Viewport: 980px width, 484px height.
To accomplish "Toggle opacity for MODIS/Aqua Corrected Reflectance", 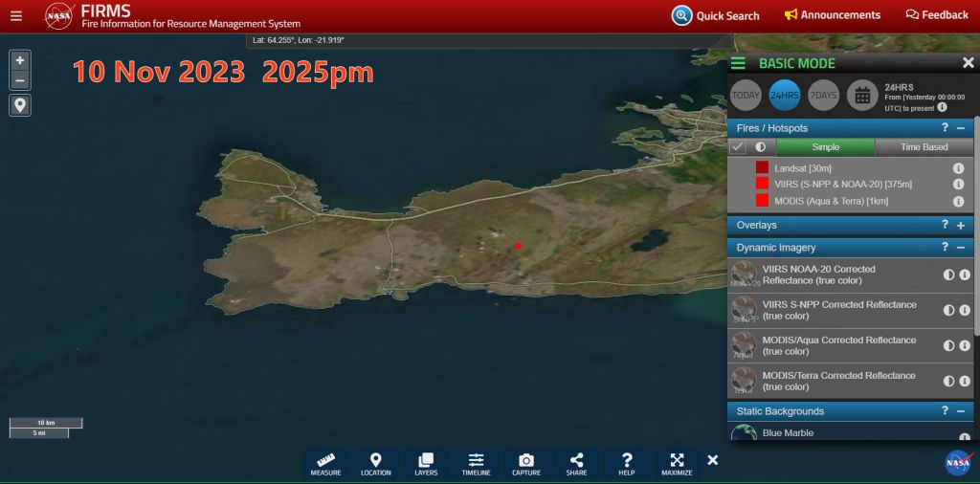I will pos(948,345).
